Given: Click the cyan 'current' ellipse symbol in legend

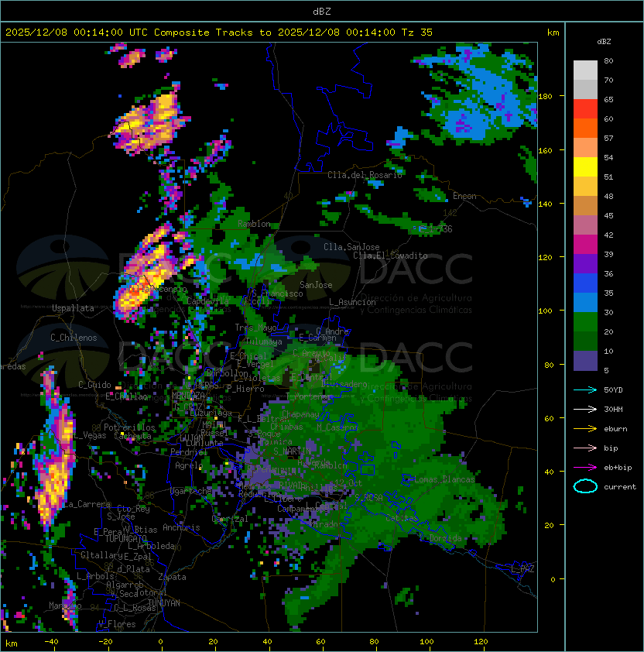Looking at the screenshot, I should 585,486.
